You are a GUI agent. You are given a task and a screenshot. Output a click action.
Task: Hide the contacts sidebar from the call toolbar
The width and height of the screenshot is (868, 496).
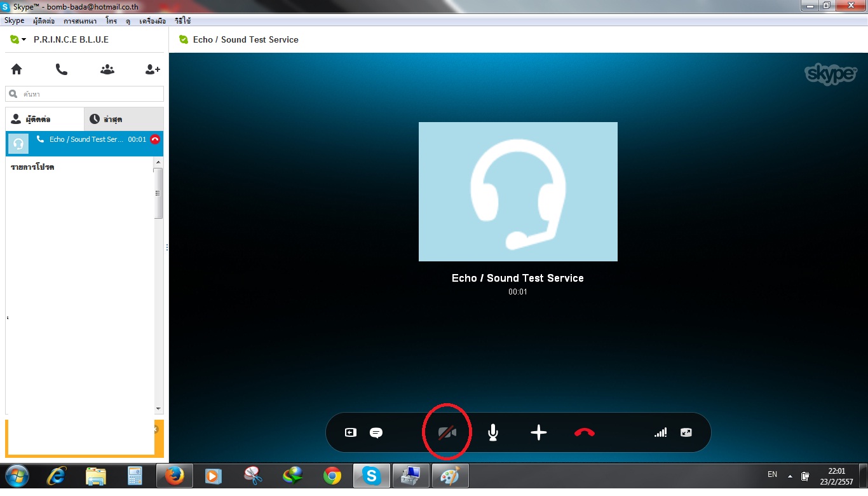[x=351, y=432]
